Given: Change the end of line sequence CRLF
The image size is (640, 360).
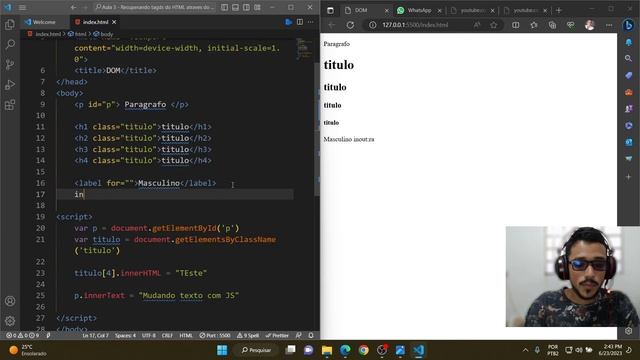Looking at the screenshot, I should pyautogui.click(x=167, y=336).
